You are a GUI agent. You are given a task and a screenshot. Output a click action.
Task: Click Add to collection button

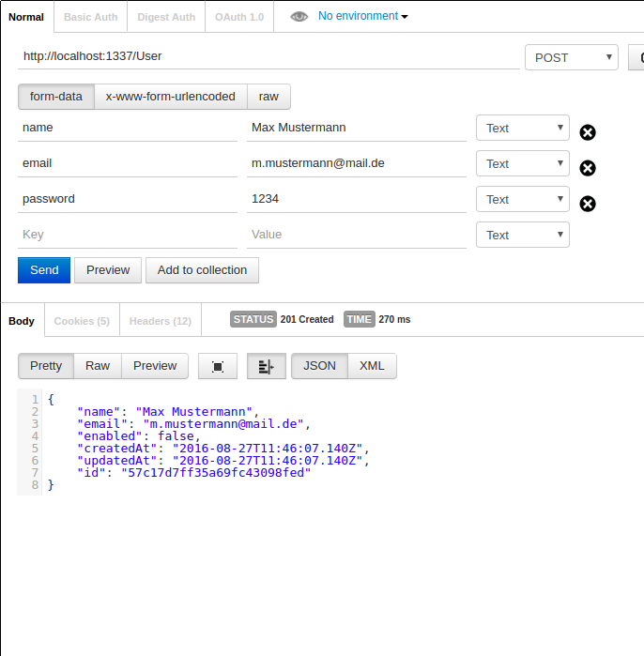(x=202, y=270)
